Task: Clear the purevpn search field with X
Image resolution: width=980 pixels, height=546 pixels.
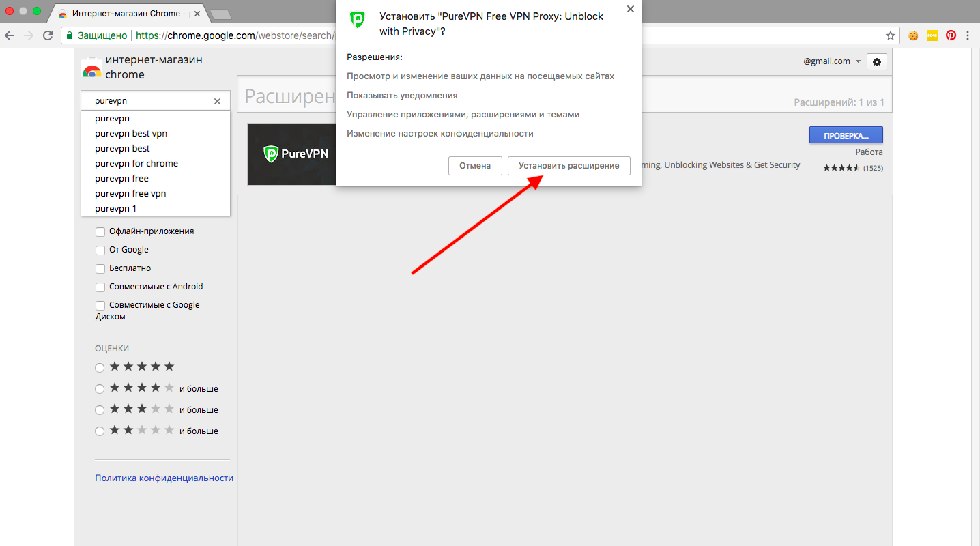Action: (x=217, y=101)
